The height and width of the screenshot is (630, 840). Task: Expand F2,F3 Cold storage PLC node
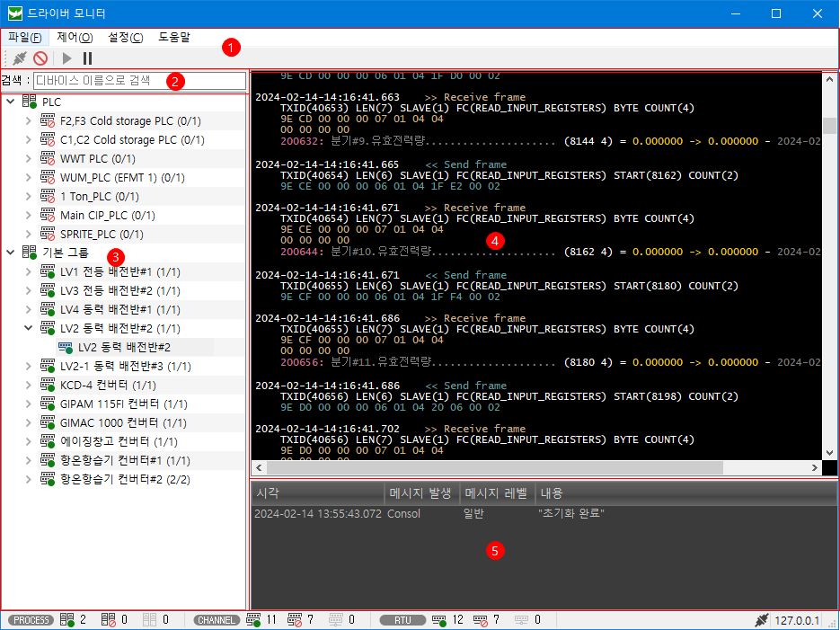click(x=29, y=121)
